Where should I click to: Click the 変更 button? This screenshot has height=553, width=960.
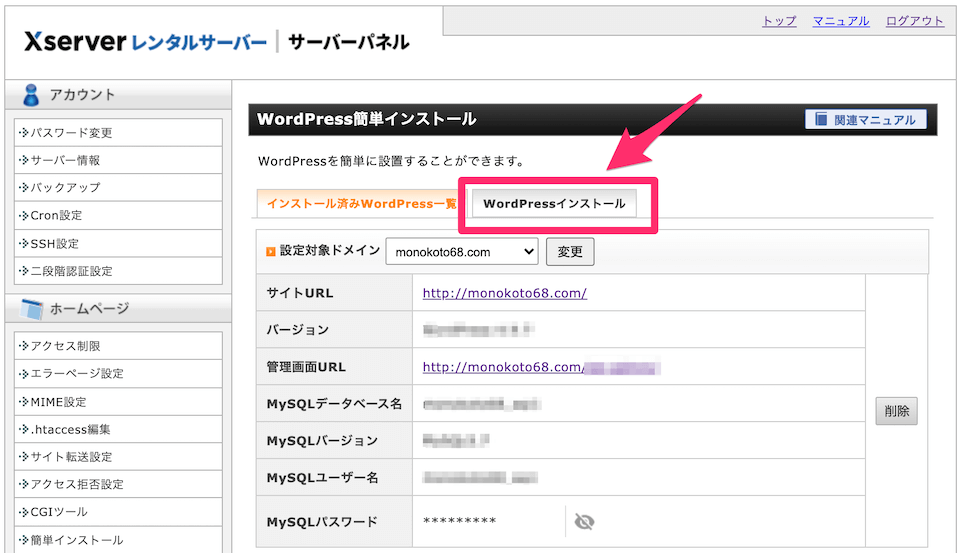coord(570,252)
